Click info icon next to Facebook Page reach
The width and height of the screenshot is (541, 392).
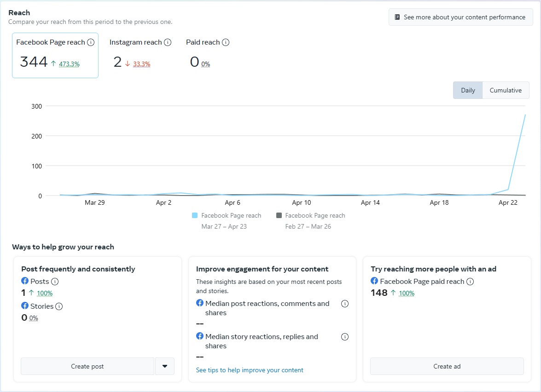click(x=91, y=42)
